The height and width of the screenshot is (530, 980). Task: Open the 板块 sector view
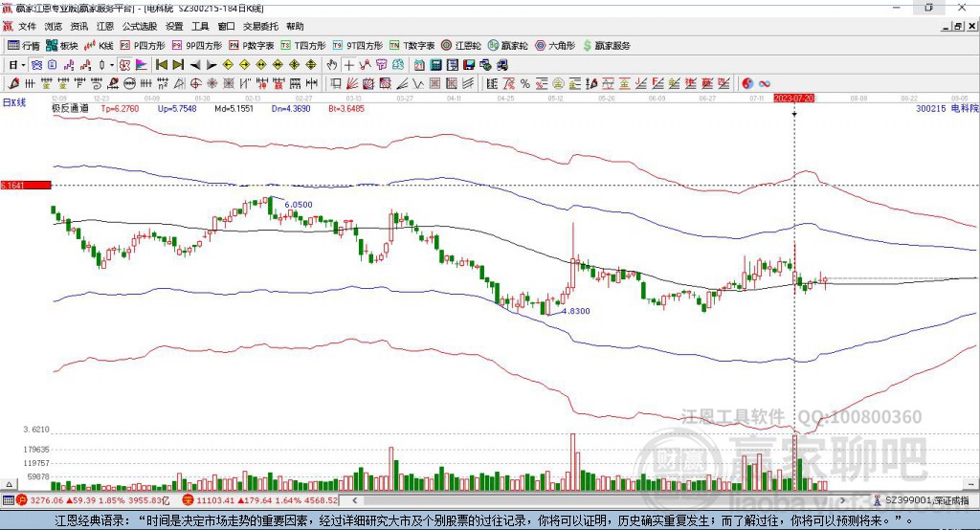click(62, 46)
